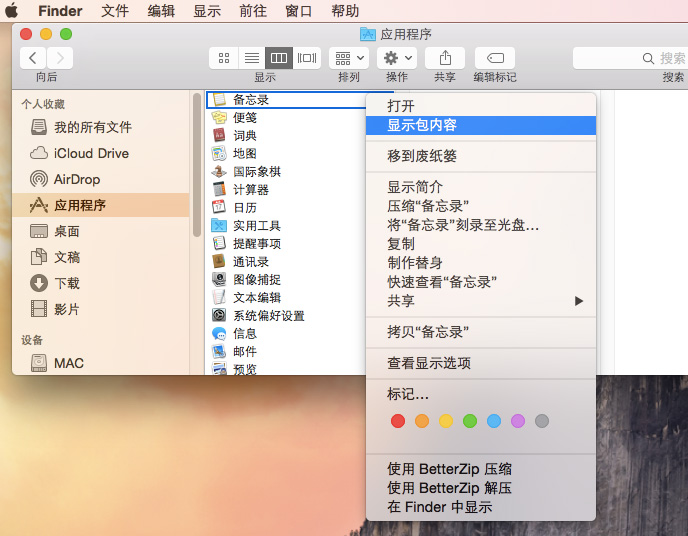Viewport: 688px width, 536px height.
Task: Choose 显示简介 in context menu
Action: (x=481, y=187)
